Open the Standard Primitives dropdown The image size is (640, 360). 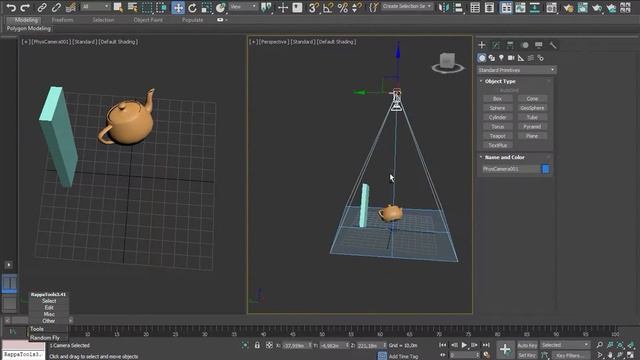point(517,70)
